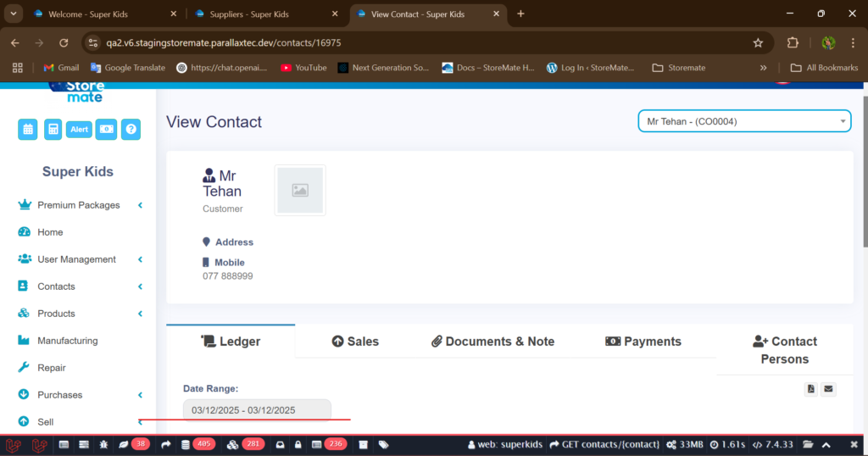Click the Contacts address book icon
This screenshot has width=868, height=456.
coord(23,286)
